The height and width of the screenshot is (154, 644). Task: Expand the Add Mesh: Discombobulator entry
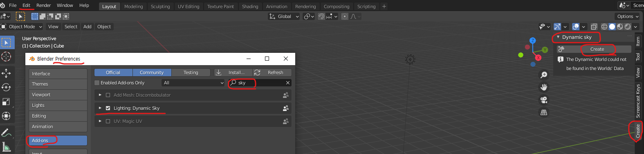pos(100,95)
